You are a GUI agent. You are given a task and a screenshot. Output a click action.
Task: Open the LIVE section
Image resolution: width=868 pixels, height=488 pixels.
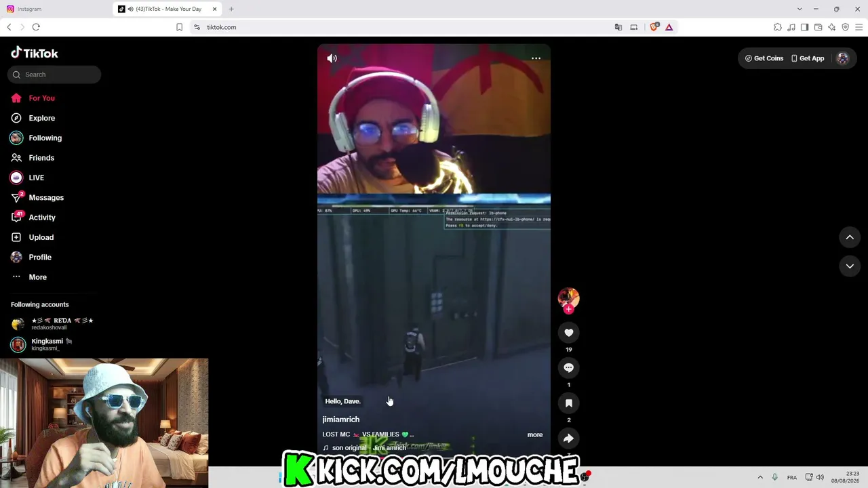(x=36, y=178)
